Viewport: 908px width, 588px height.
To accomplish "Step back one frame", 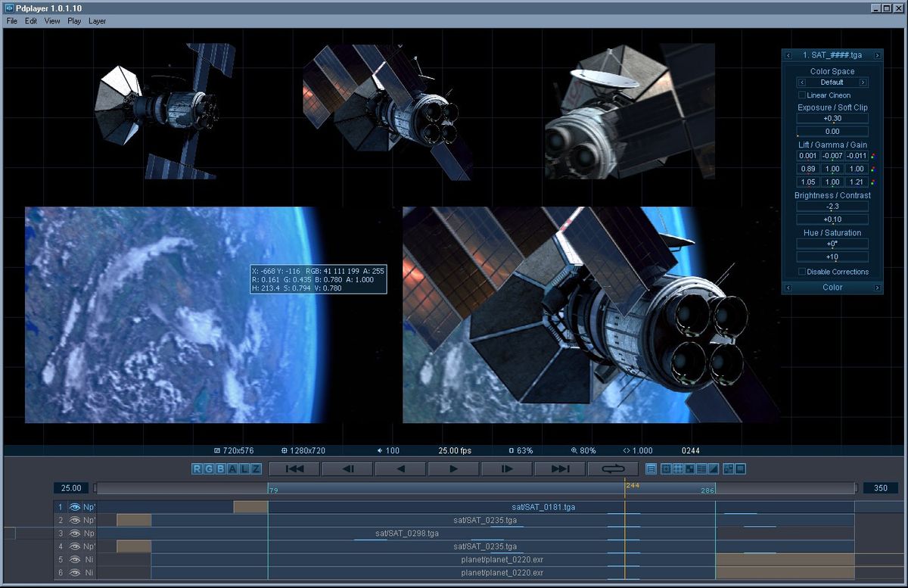I will point(347,469).
